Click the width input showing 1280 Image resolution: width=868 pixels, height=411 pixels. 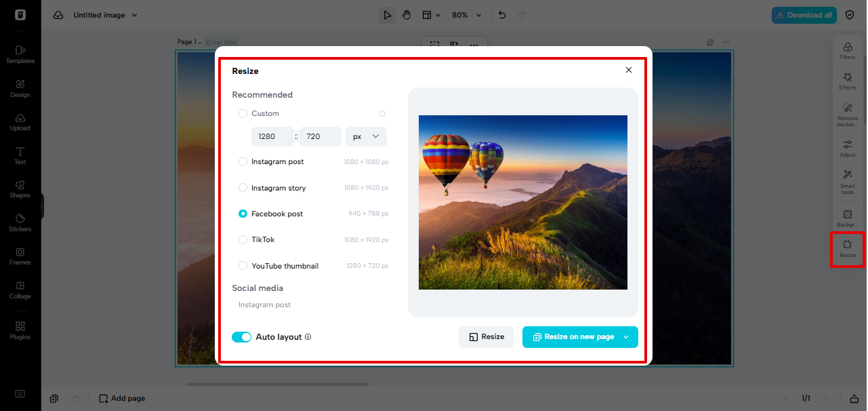(x=272, y=136)
